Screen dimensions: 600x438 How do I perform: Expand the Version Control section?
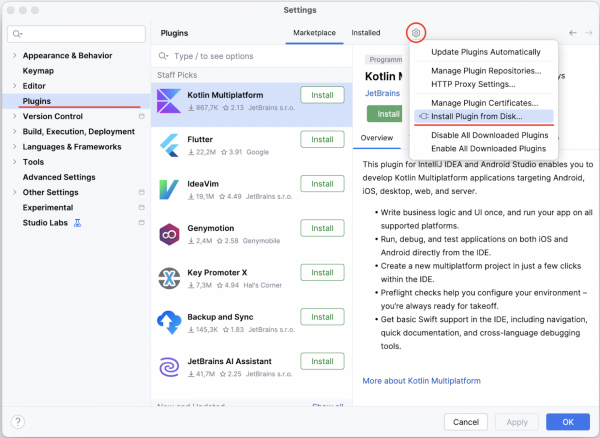tap(14, 116)
